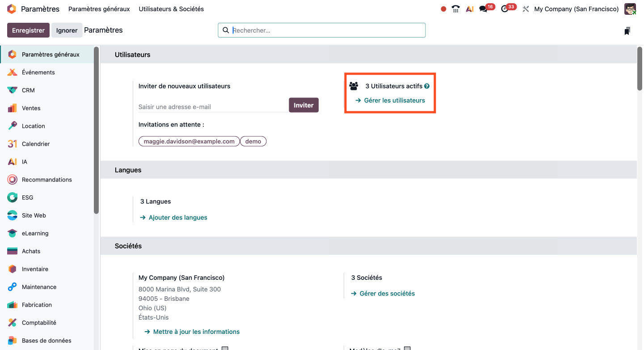
Task: Open the Paramètres généraux top menu
Action: 99,9
